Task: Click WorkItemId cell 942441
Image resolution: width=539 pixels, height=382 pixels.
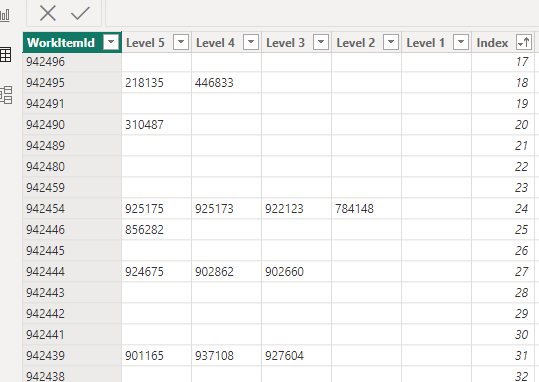Action: (72, 335)
